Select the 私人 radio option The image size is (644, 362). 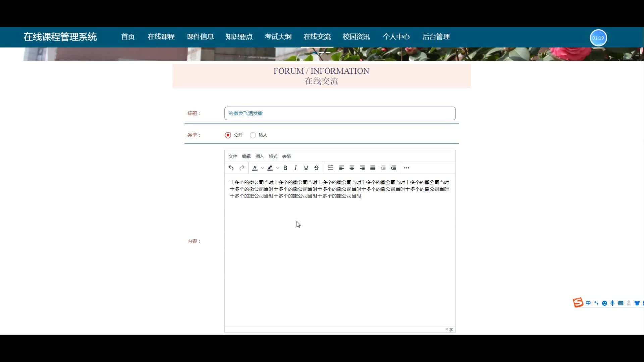[x=253, y=135]
